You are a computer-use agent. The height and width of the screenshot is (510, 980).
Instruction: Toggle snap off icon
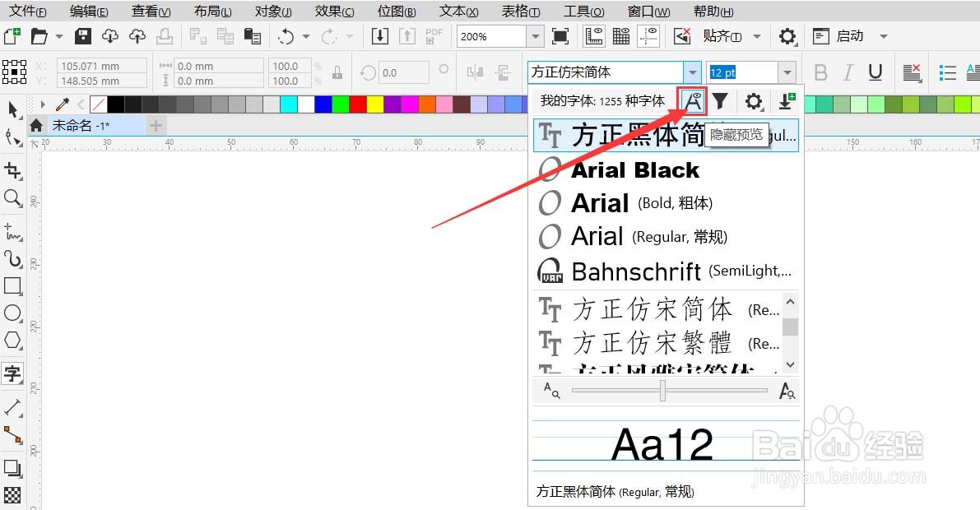pos(682,36)
